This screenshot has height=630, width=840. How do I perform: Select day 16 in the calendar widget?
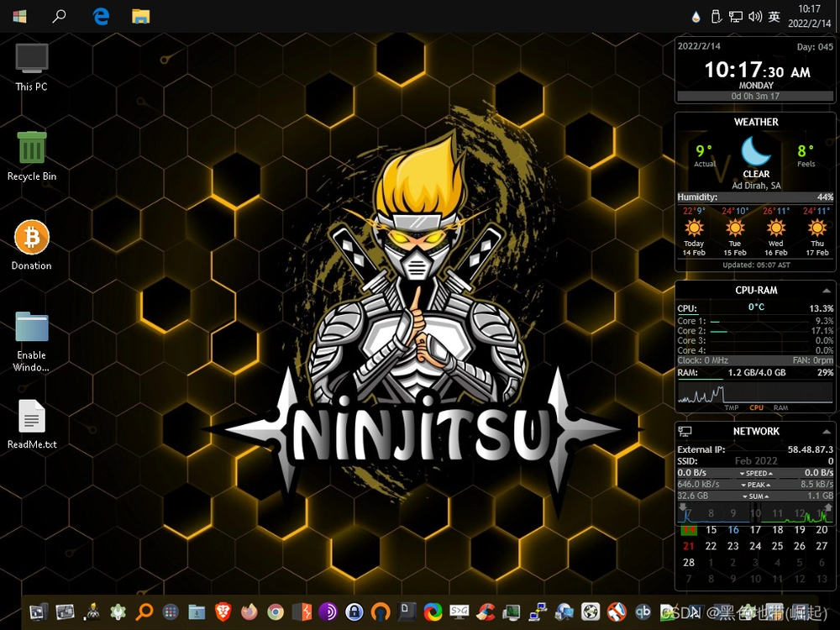click(x=733, y=530)
